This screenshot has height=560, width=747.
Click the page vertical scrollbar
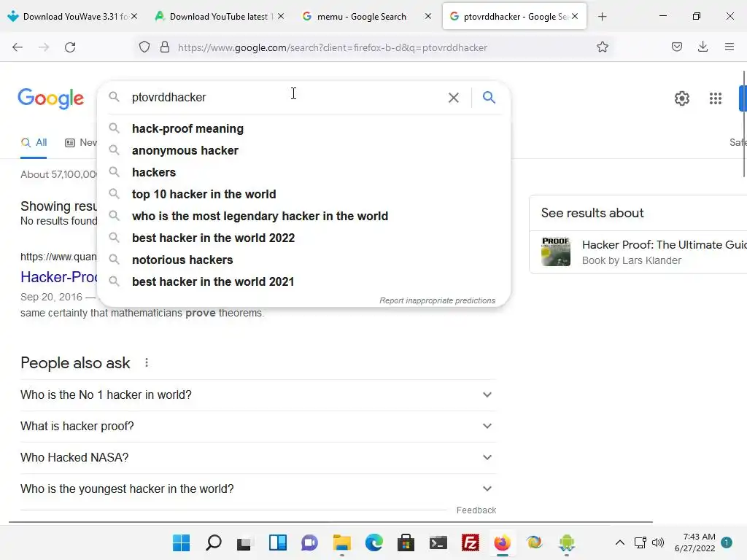pyautogui.click(x=743, y=124)
